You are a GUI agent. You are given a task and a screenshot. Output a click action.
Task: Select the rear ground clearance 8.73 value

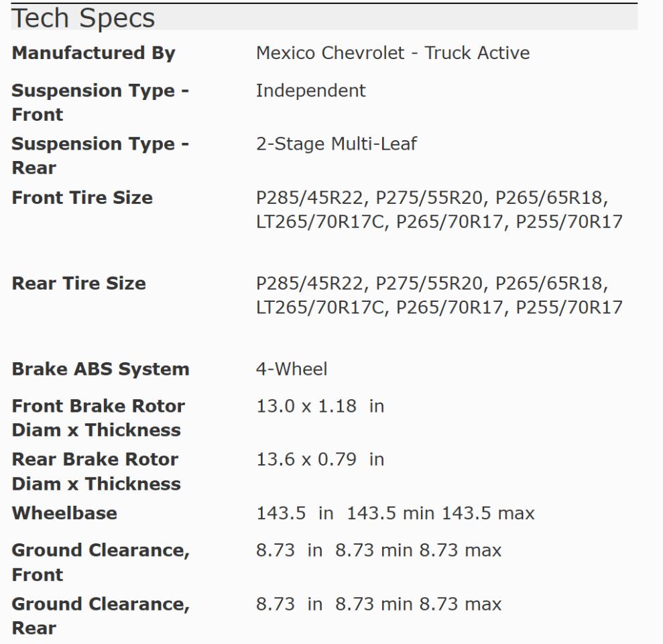coord(379,604)
